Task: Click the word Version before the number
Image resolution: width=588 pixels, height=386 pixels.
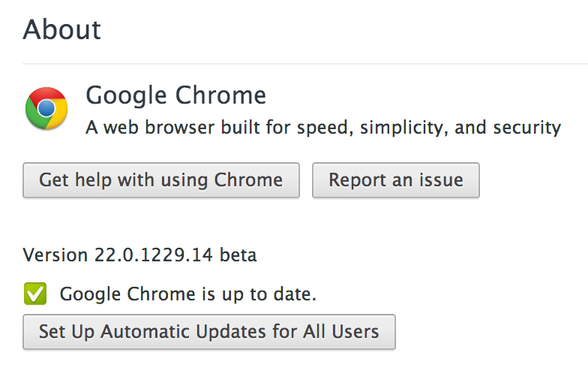Action: pyautogui.click(x=55, y=255)
